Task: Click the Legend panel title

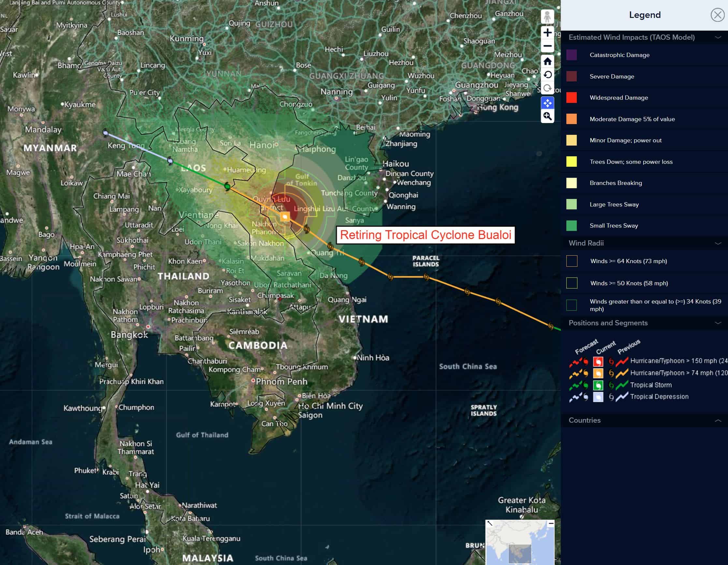Action: click(x=645, y=15)
